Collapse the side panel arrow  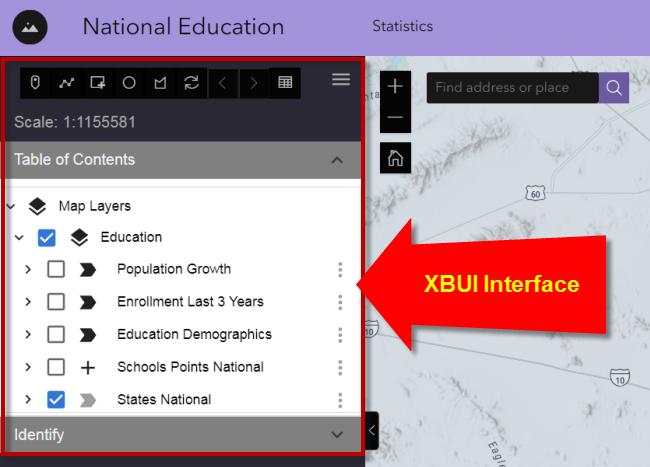click(x=372, y=431)
